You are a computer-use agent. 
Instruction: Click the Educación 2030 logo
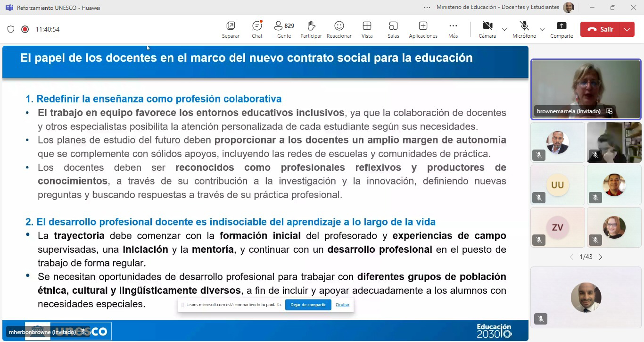[x=494, y=330]
